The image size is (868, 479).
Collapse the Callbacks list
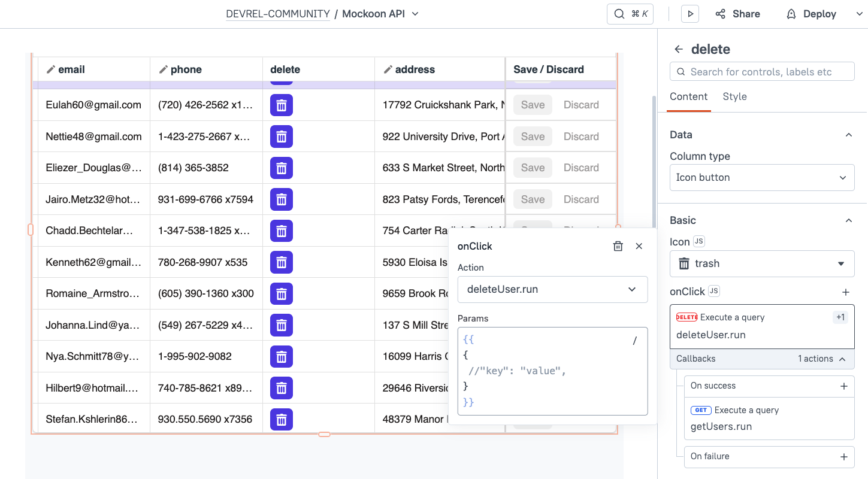(x=842, y=359)
